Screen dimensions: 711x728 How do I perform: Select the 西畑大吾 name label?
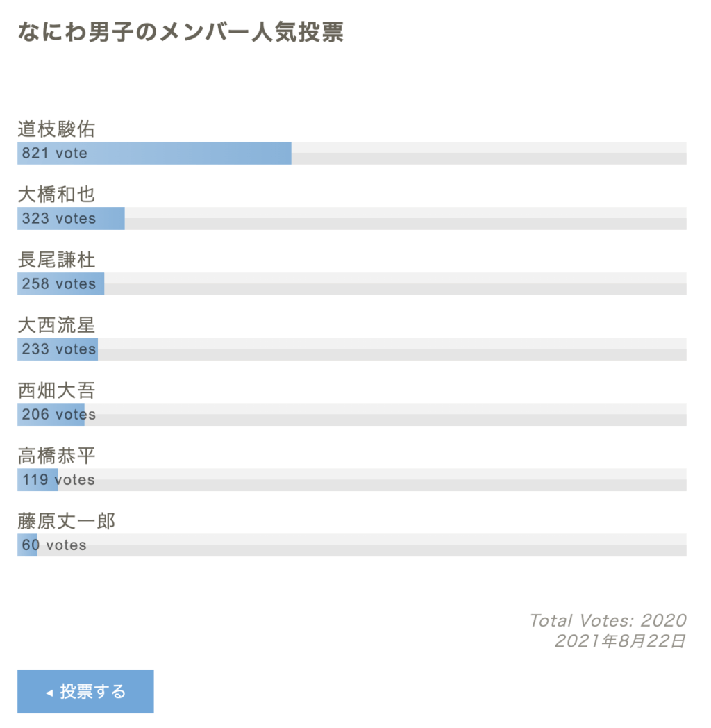(x=56, y=390)
